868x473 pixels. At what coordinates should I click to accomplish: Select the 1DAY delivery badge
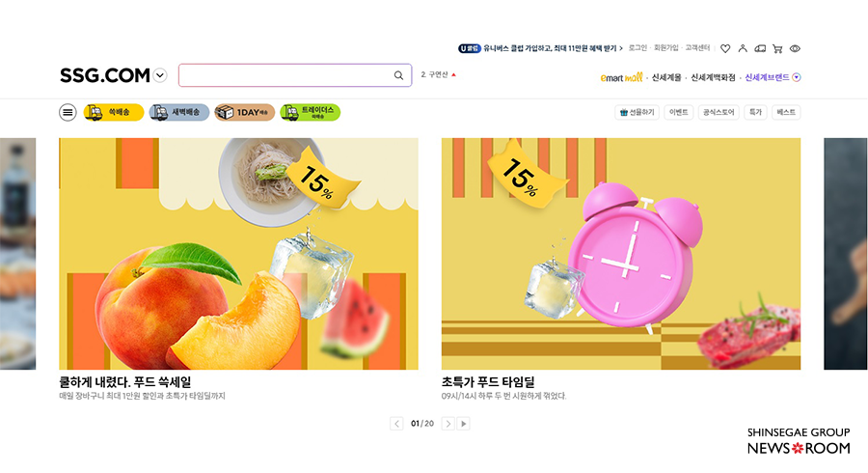click(245, 112)
